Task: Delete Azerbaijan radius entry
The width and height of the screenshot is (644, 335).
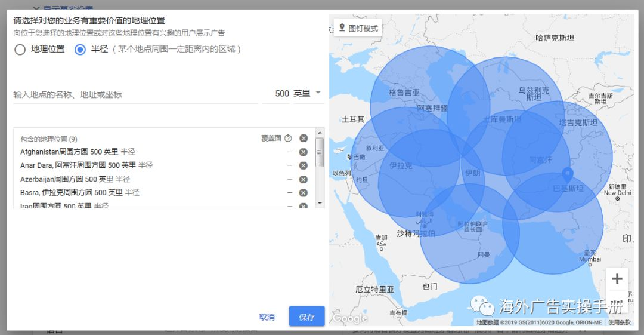Action: pyautogui.click(x=303, y=180)
